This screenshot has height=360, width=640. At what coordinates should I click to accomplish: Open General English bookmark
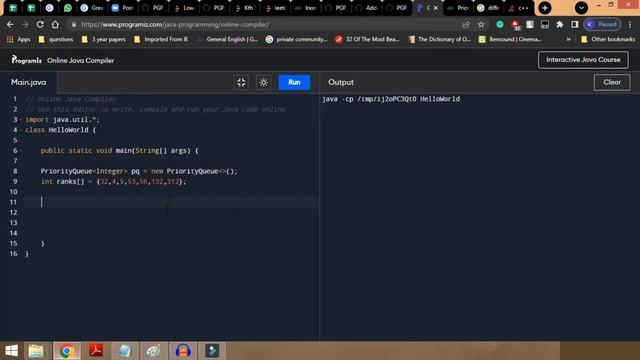click(227, 39)
